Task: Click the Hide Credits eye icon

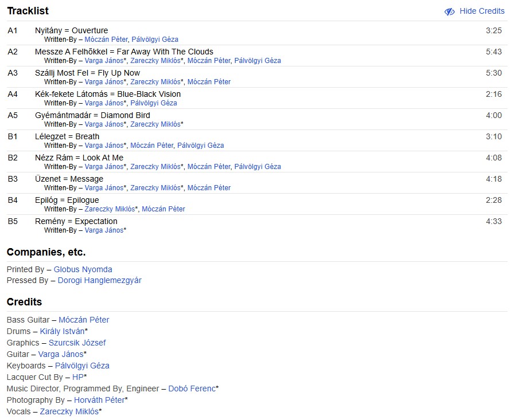Action: [449, 11]
